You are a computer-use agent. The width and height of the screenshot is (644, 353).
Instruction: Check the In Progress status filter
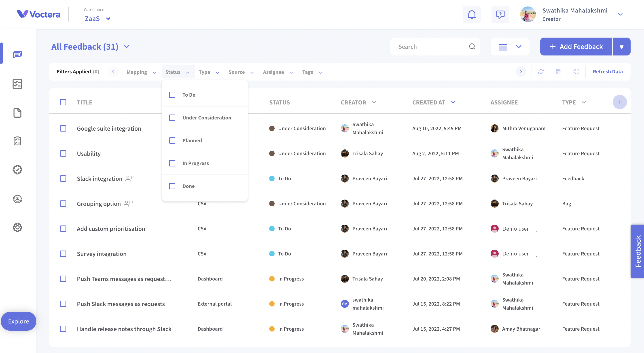click(x=172, y=163)
